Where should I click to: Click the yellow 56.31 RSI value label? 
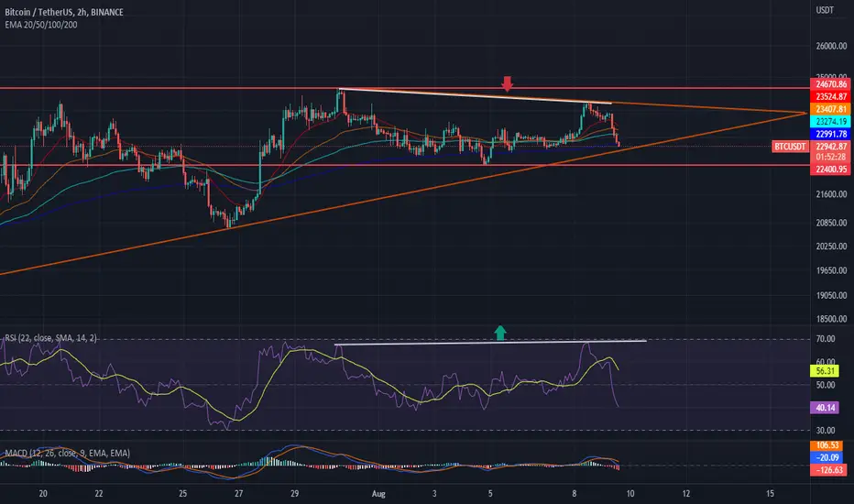[x=825, y=371]
